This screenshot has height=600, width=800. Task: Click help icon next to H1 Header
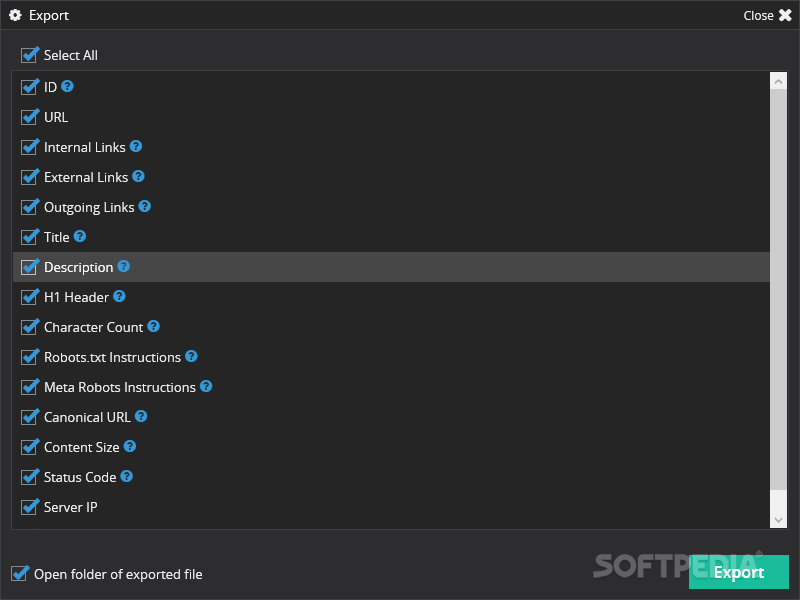coord(119,296)
